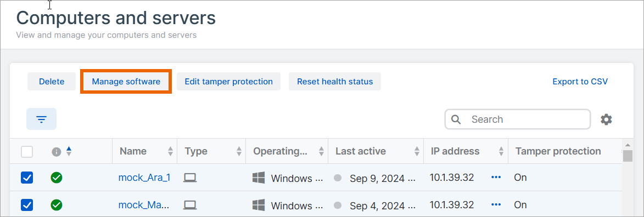
Task: Toggle the select-all checkbox in table header
Action: tap(27, 152)
